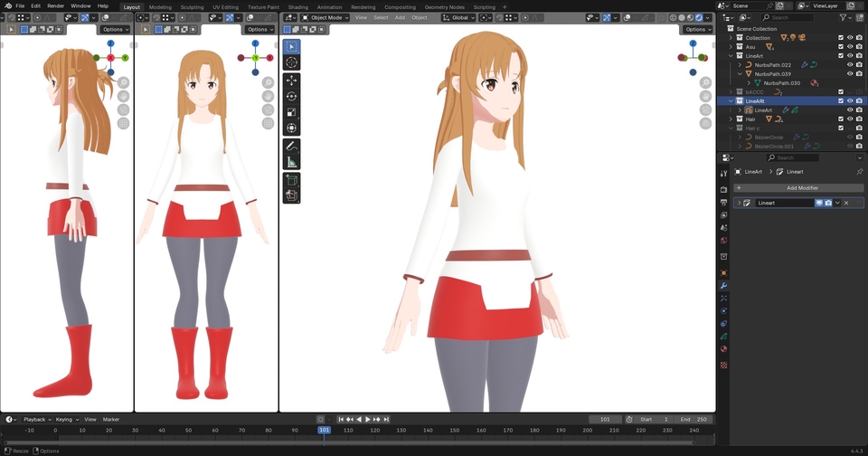Image resolution: width=868 pixels, height=456 pixels.
Task: Open the Options popover in the main viewport
Action: (x=695, y=29)
